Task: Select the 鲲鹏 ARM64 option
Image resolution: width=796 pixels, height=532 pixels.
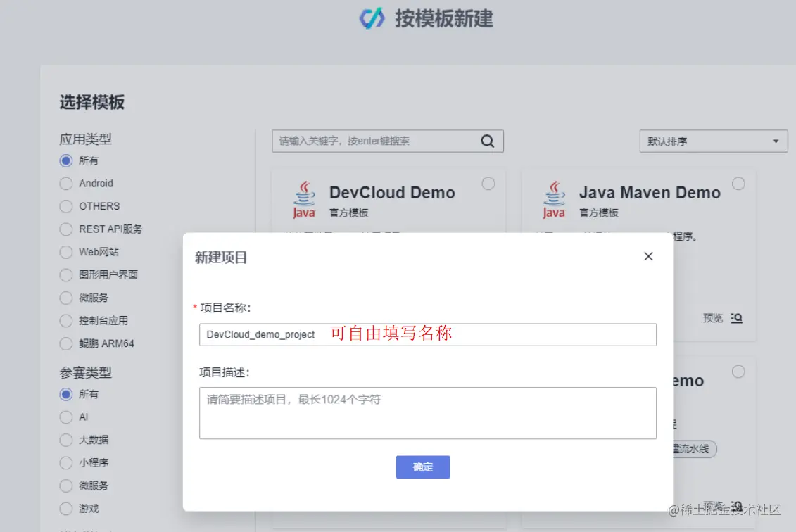Action: [x=66, y=343]
